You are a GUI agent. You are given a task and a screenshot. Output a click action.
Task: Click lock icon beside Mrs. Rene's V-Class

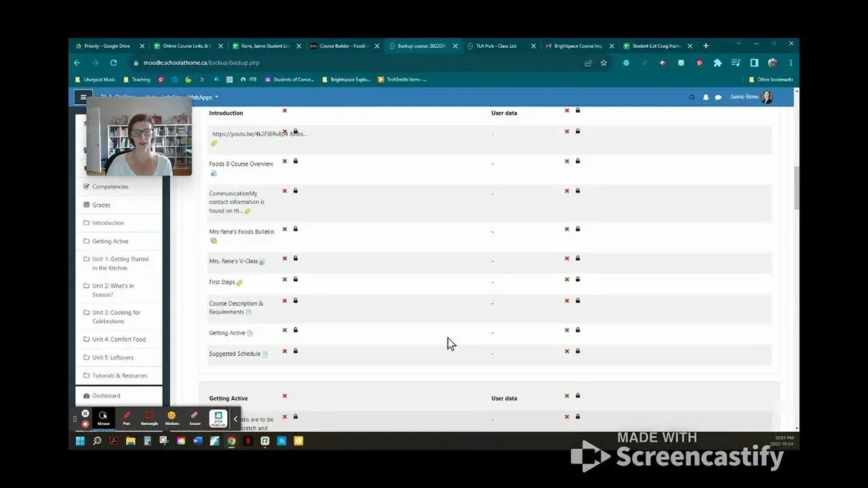point(295,258)
